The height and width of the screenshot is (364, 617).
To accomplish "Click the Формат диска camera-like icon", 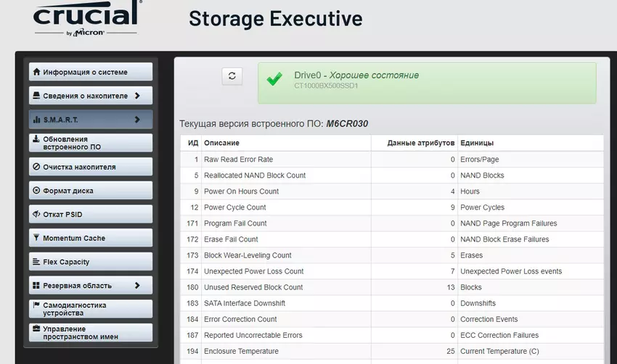I will [x=36, y=191].
